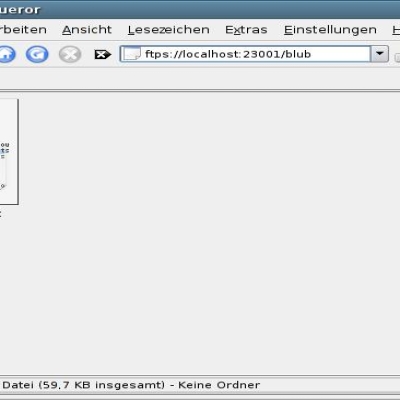Open the Lesezeichen menu
This screenshot has width=400, height=400.
pyautogui.click(x=169, y=30)
